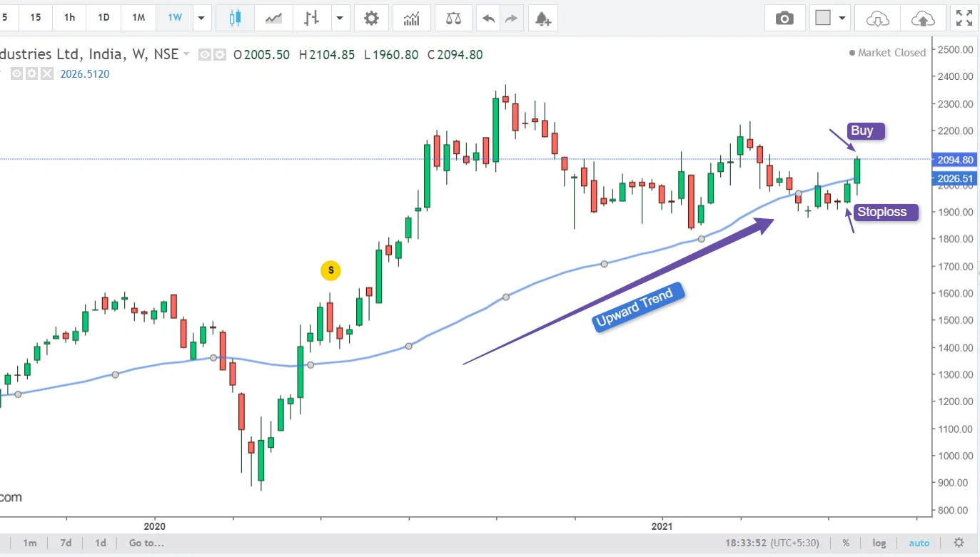
Task: Open the interval dropdown next to 1W
Action: 202,18
